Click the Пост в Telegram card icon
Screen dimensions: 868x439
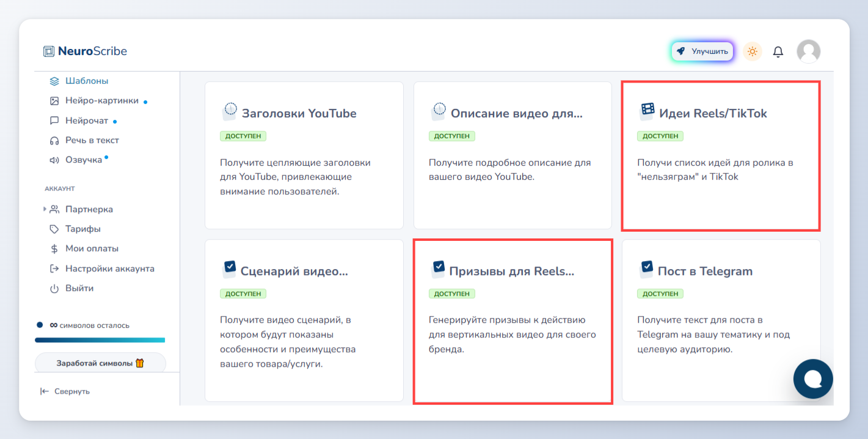[x=646, y=269]
